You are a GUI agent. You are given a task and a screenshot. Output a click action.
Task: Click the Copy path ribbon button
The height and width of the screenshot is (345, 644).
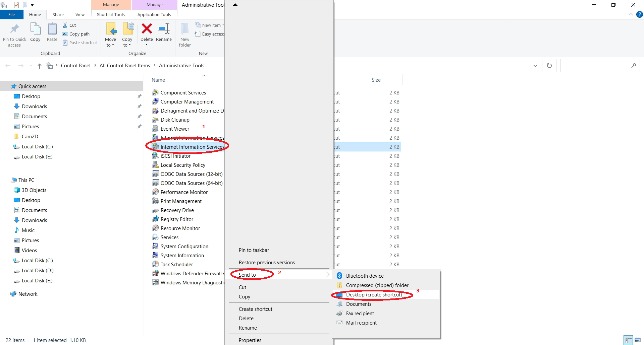(76, 34)
